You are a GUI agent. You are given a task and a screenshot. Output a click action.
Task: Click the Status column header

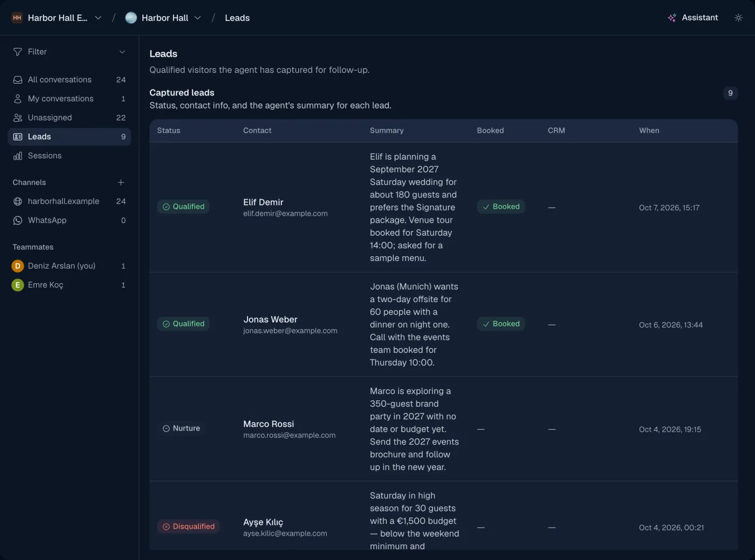coord(169,131)
